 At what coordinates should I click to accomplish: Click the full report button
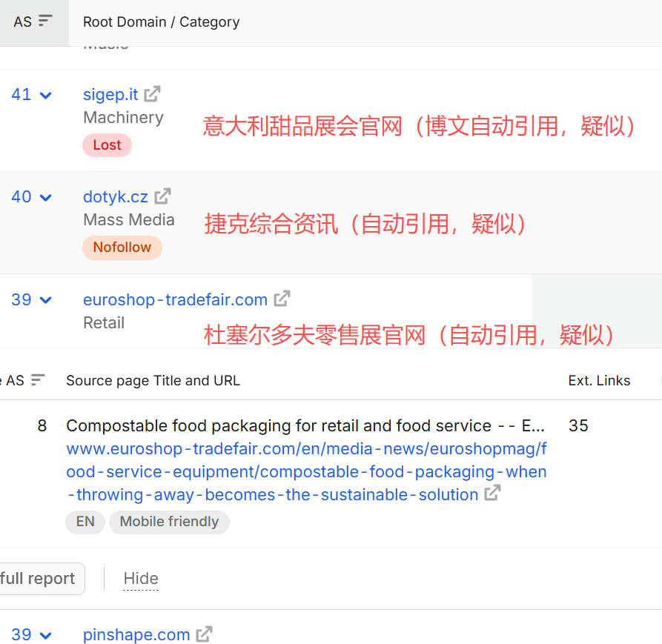[x=42, y=579]
